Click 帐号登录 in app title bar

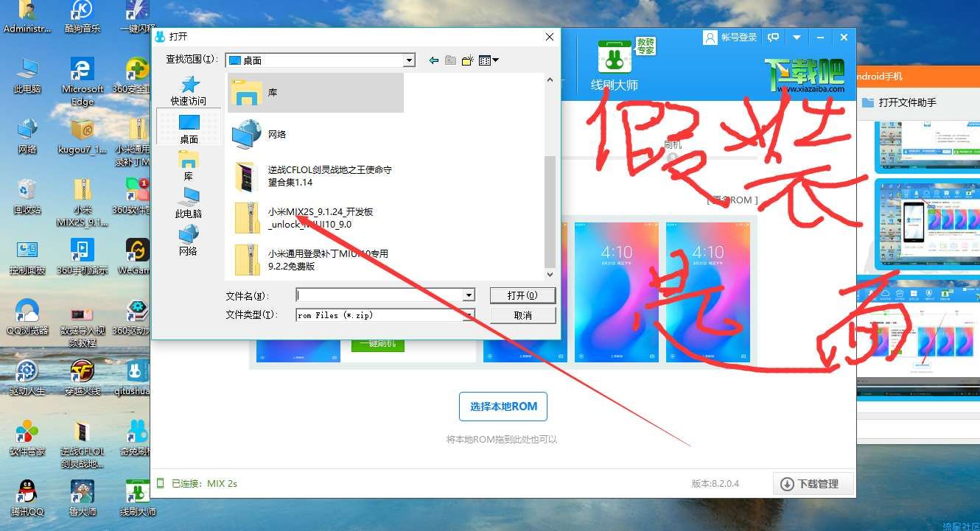point(730,37)
